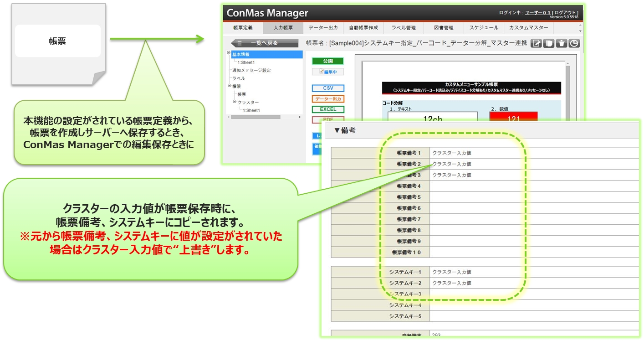Image resolution: width=644 pixels, height=341 pixels.
Task: Click the 編集中 status button
Action: tap(327, 72)
